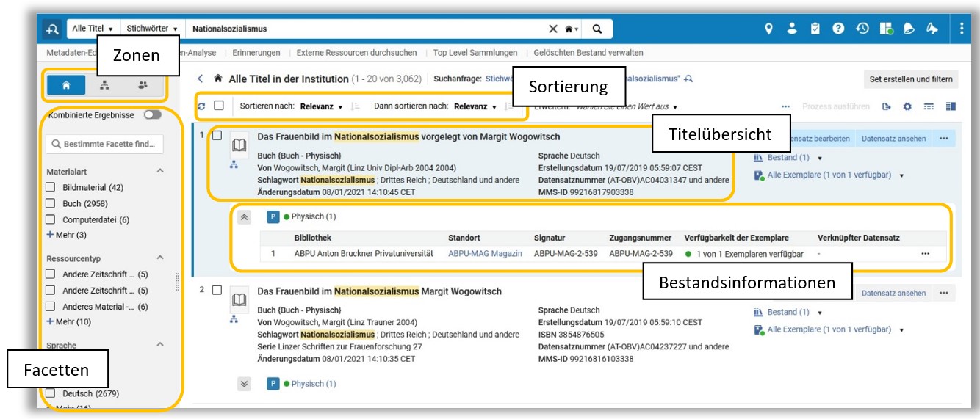Image resolution: width=980 pixels, height=419 pixels.
Task: Collapse the Sprache facet section
Action: point(160,344)
